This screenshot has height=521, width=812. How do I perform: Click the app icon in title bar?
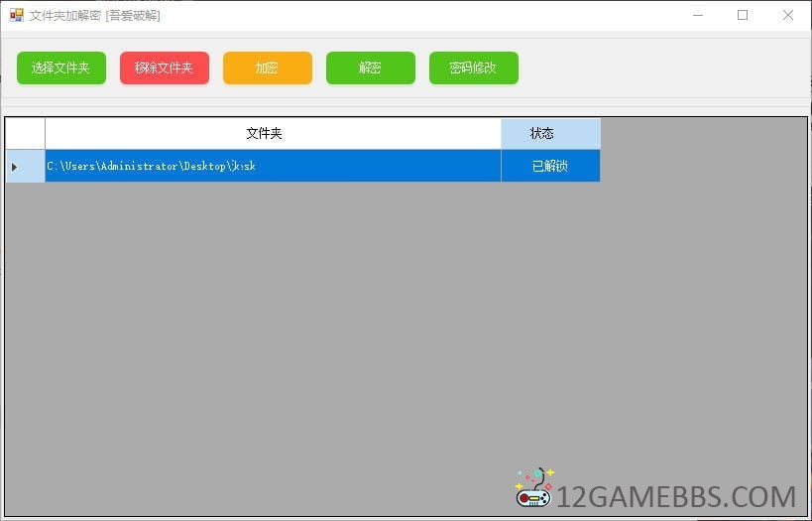point(16,15)
